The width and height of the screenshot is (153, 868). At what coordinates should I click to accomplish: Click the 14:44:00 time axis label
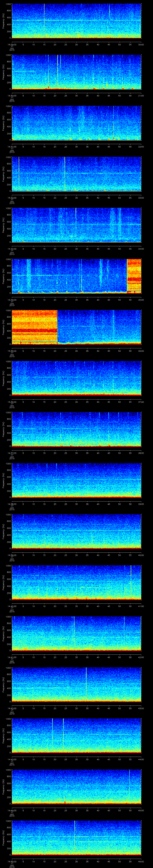coord(12,810)
